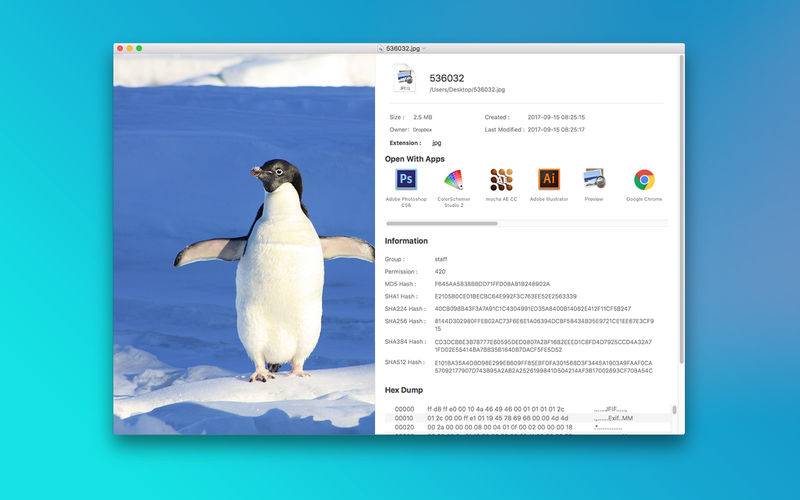Click the Last Modified date 2017-09-15 08:25:17
Image resolution: width=800 pixels, height=500 pixels.
coord(556,130)
